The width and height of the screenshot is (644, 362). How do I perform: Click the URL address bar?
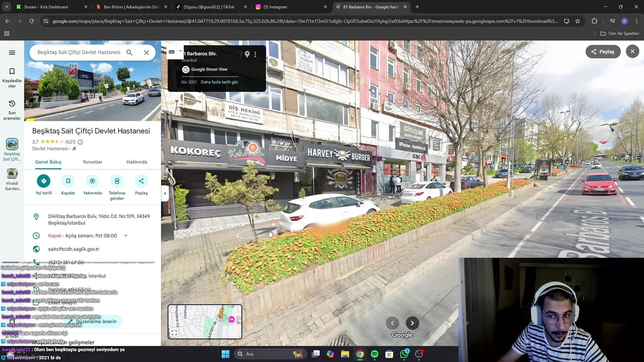point(305,21)
